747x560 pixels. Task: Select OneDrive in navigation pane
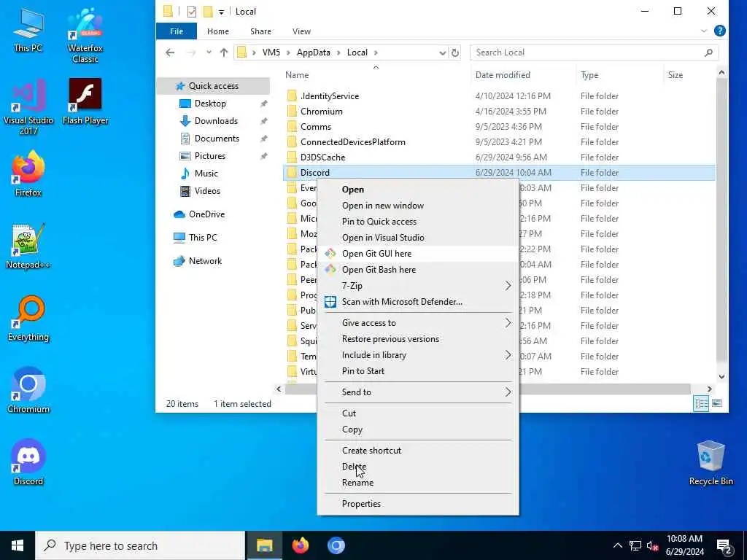[206, 214]
